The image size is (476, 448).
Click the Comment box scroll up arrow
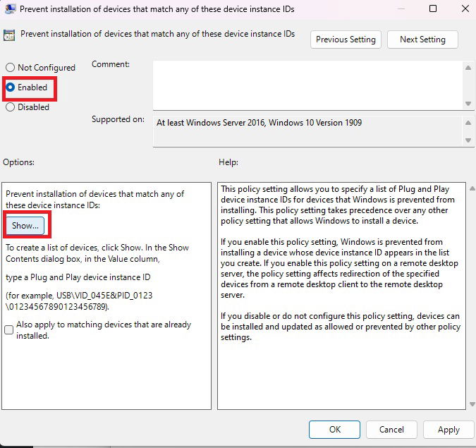[468, 68]
